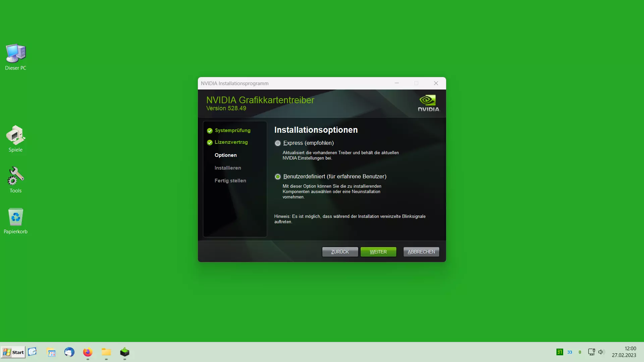This screenshot has height=362, width=644.
Task: Open the network connection tray icon
Action: [x=591, y=352]
